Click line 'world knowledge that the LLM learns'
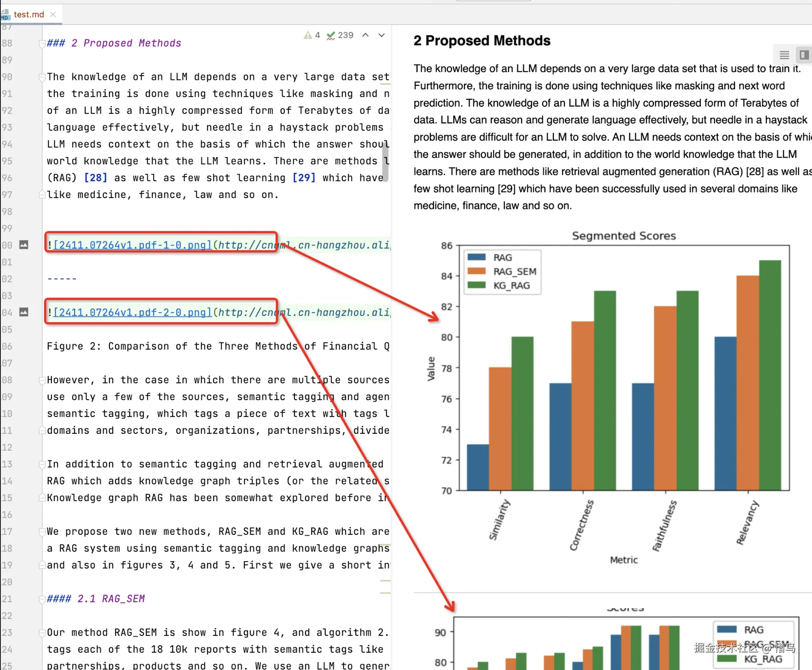812x670 pixels. click(x=218, y=161)
